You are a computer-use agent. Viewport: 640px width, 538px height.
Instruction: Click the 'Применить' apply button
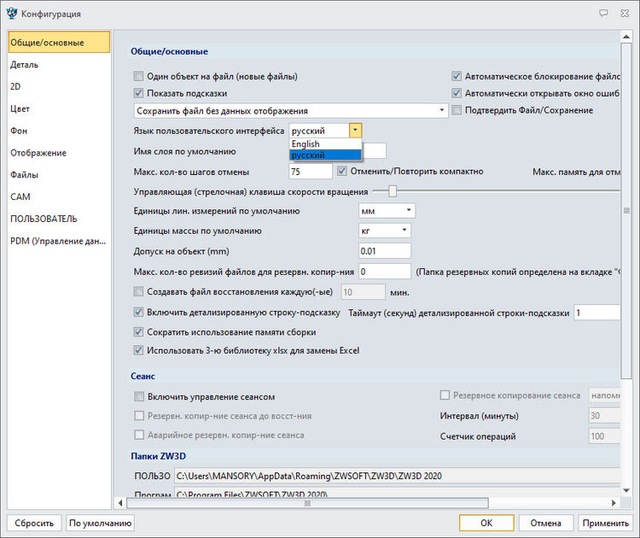coord(605,523)
